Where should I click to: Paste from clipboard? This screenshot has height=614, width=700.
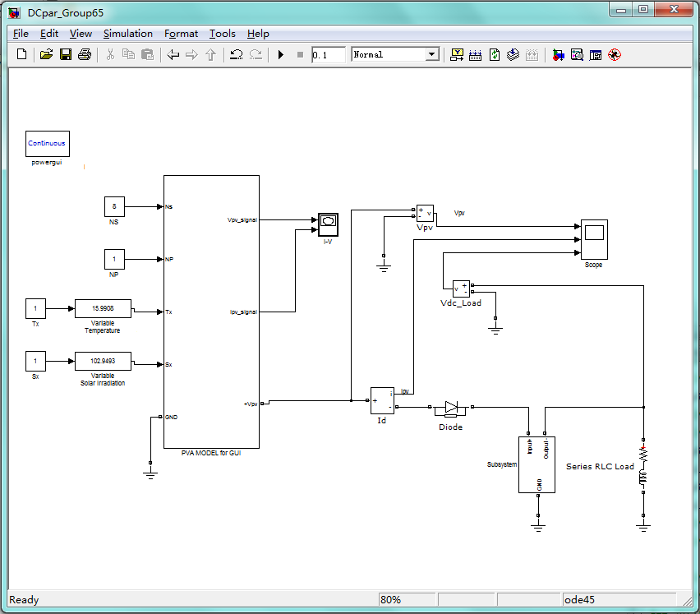click(148, 54)
